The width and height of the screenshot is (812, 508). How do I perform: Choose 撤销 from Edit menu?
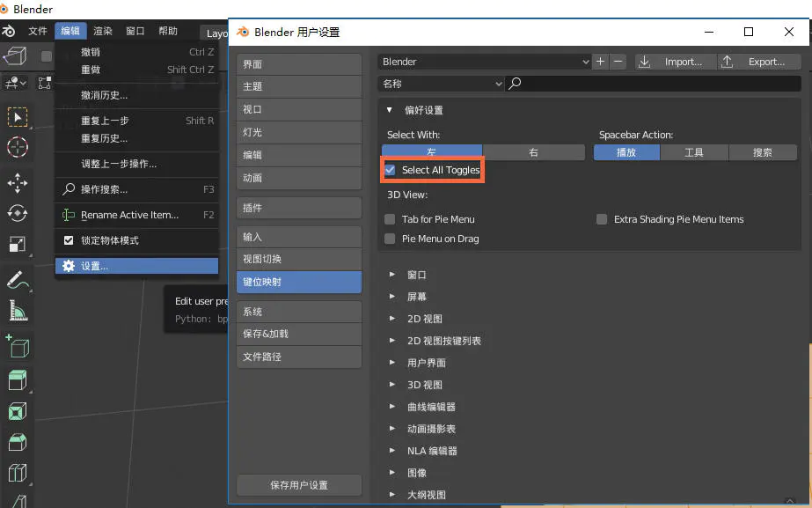[136, 52]
